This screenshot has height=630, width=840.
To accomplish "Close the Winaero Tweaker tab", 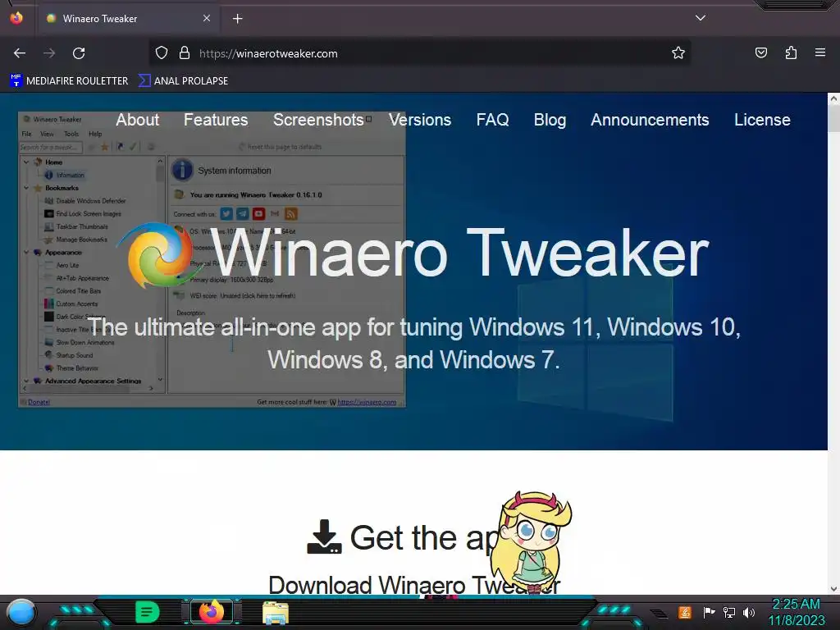I will click(206, 18).
